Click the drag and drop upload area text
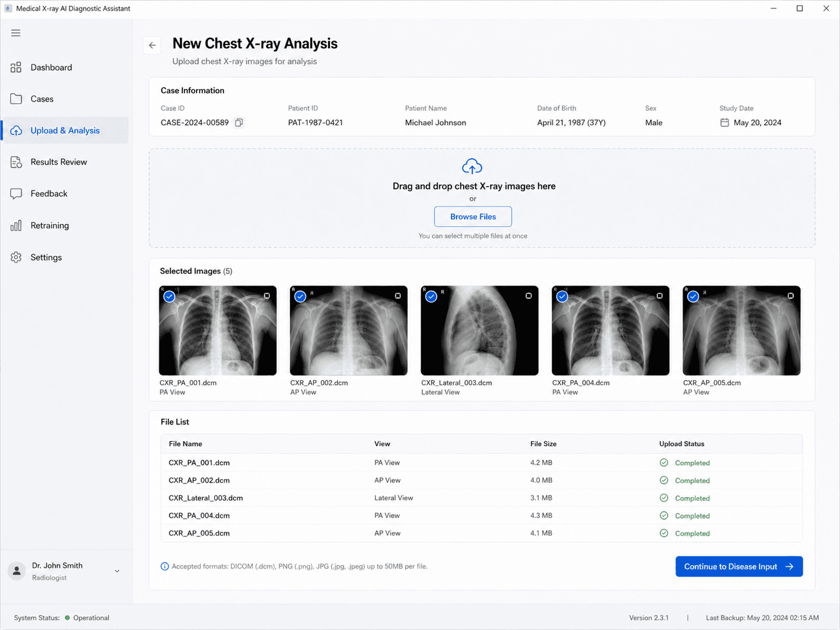 [474, 186]
